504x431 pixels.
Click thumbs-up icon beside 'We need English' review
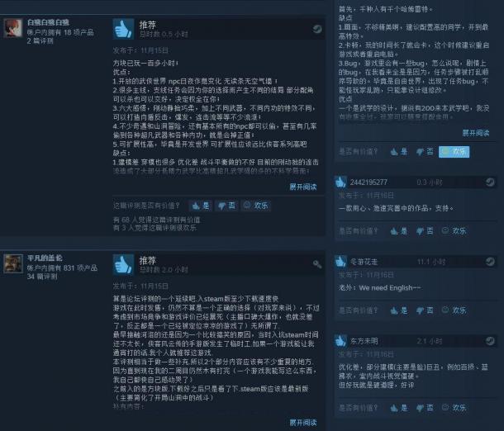pyautogui.click(x=340, y=262)
